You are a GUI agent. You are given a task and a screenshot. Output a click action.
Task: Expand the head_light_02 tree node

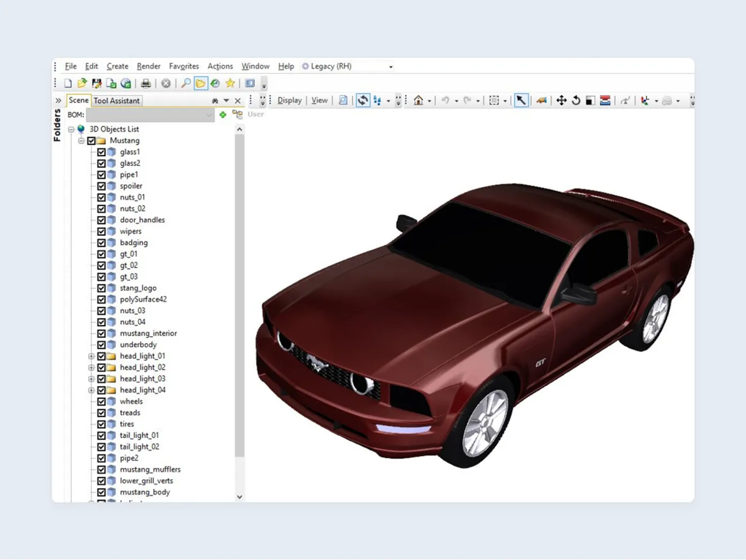[91, 368]
